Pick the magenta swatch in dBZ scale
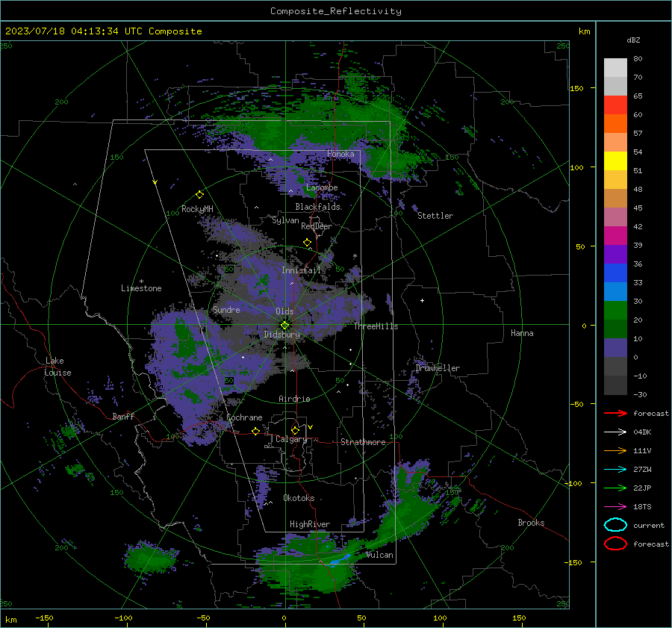 615,236
